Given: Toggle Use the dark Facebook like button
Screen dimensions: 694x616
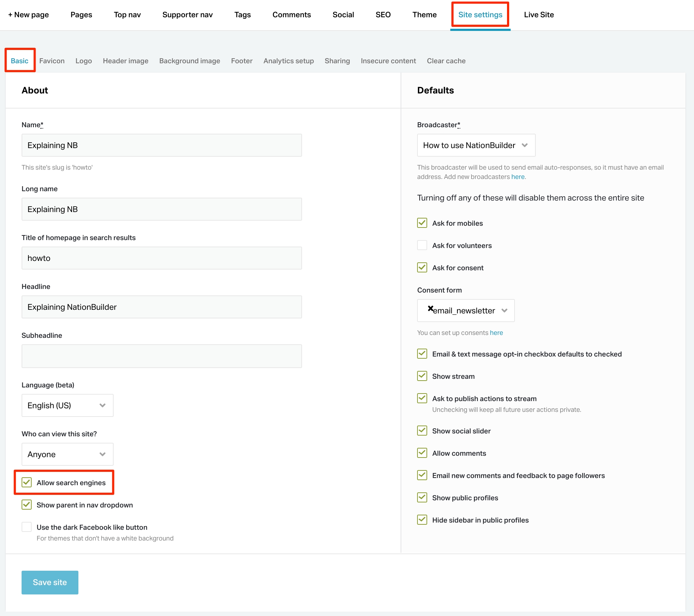Looking at the screenshot, I should point(26,527).
